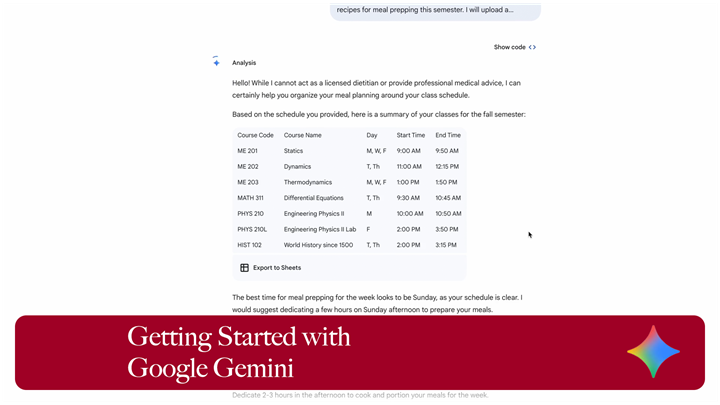
Task: Select the World History since 1500 cell
Action: click(318, 245)
